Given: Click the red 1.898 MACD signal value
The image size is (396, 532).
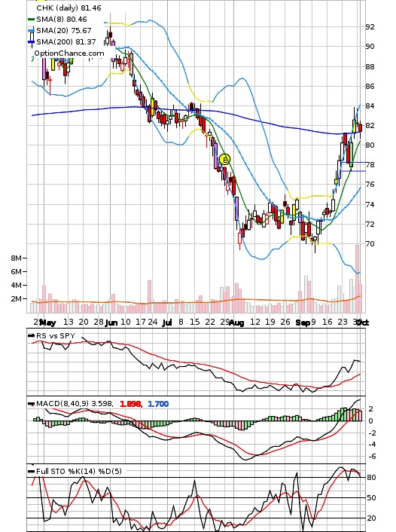Looking at the screenshot, I should point(130,404).
